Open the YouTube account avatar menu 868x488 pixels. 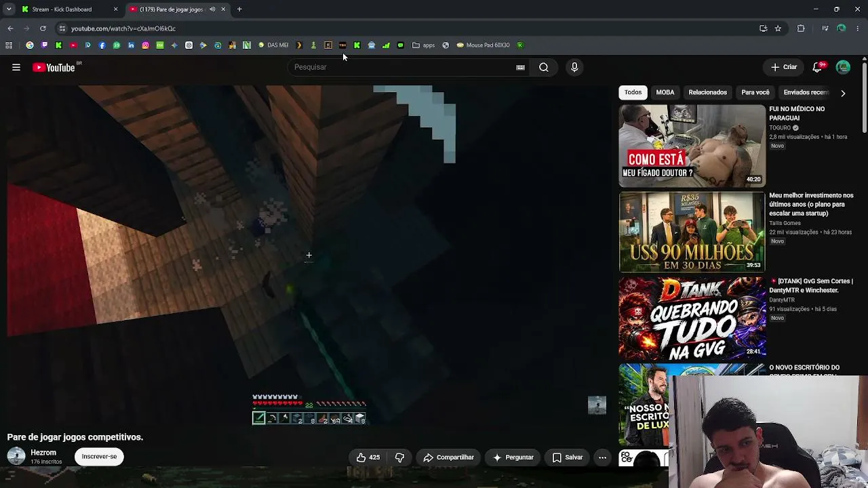[x=843, y=67]
